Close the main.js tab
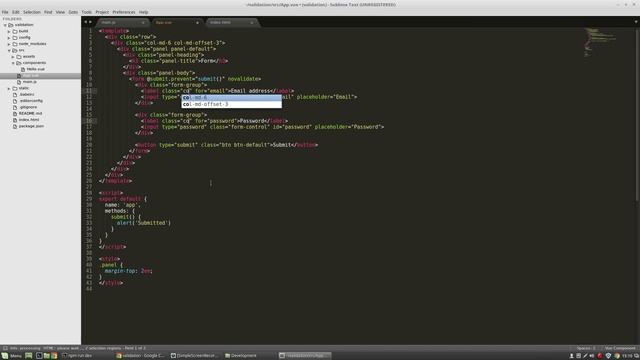This screenshot has height=360, width=640. tap(143, 22)
